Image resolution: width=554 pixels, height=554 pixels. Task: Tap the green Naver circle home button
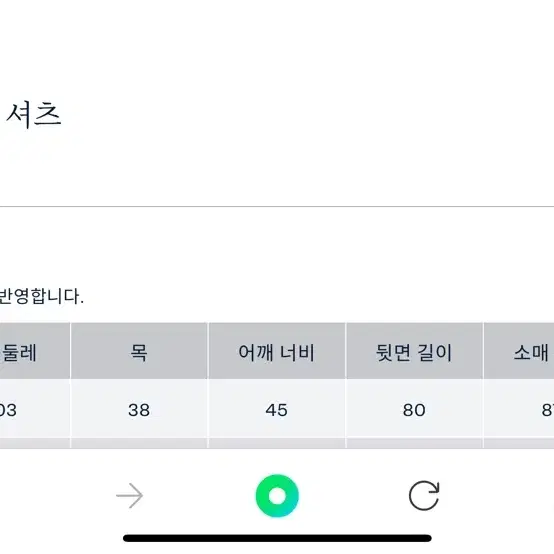pos(277,496)
